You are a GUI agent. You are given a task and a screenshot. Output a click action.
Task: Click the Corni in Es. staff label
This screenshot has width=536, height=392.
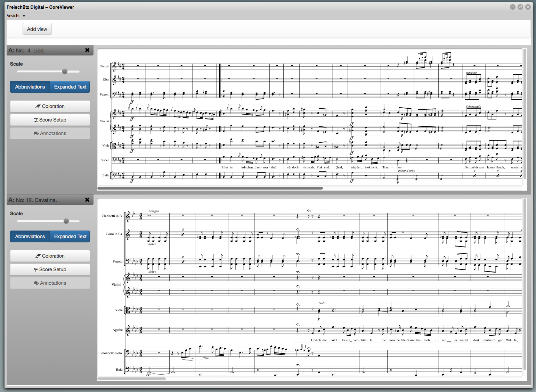(x=114, y=234)
